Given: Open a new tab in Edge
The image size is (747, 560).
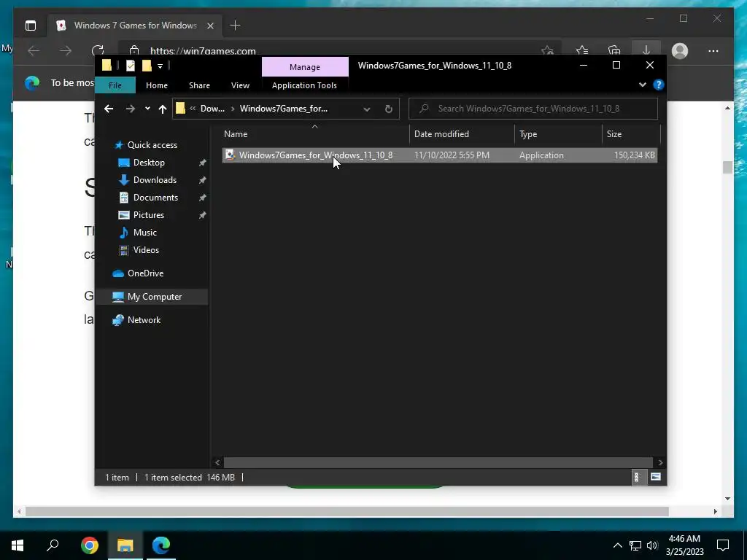Looking at the screenshot, I should (x=235, y=26).
